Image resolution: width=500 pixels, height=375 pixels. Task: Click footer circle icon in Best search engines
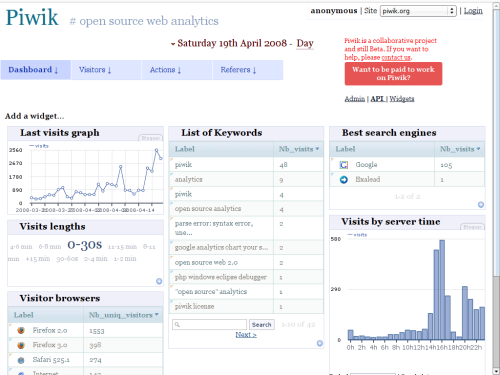click(481, 204)
